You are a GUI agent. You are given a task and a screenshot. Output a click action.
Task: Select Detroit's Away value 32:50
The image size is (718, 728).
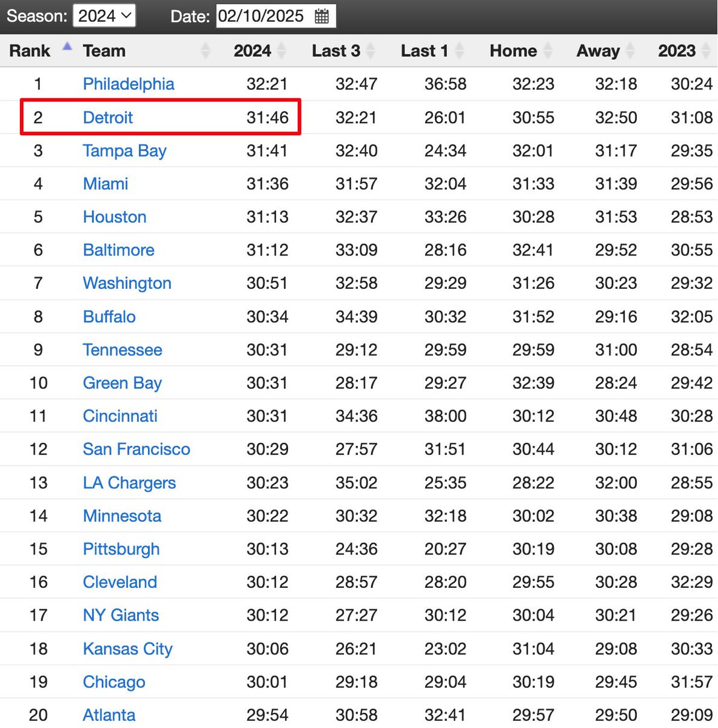(616, 117)
